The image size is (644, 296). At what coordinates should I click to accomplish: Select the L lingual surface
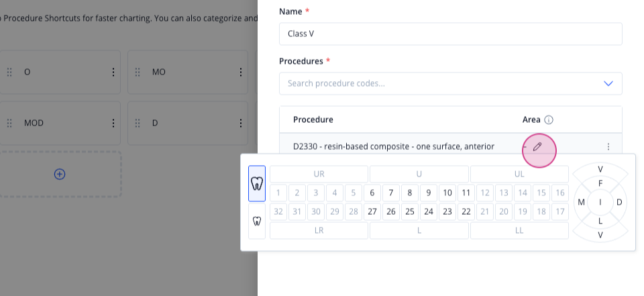[600, 221]
